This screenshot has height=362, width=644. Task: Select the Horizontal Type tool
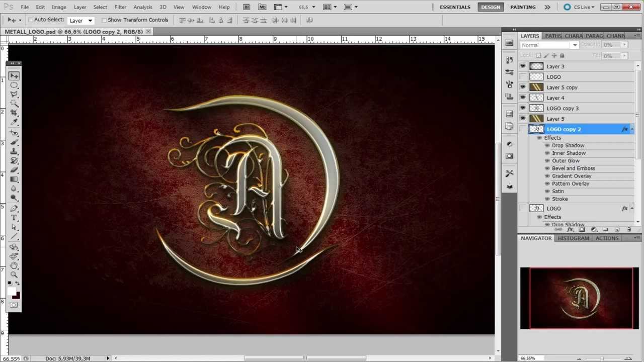14,218
